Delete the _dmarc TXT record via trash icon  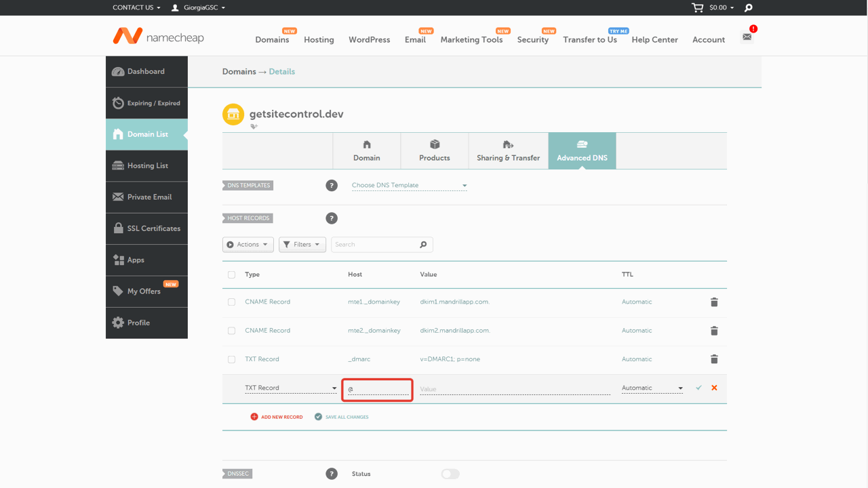[x=714, y=359]
